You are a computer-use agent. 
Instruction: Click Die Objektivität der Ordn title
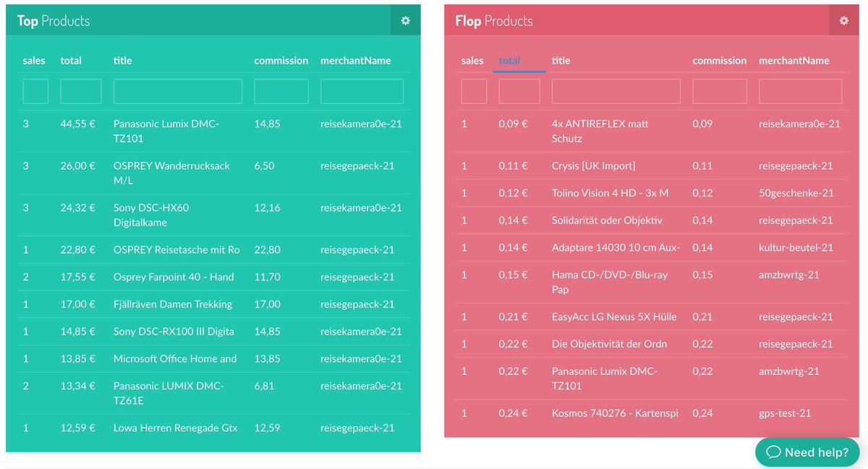[610, 344]
